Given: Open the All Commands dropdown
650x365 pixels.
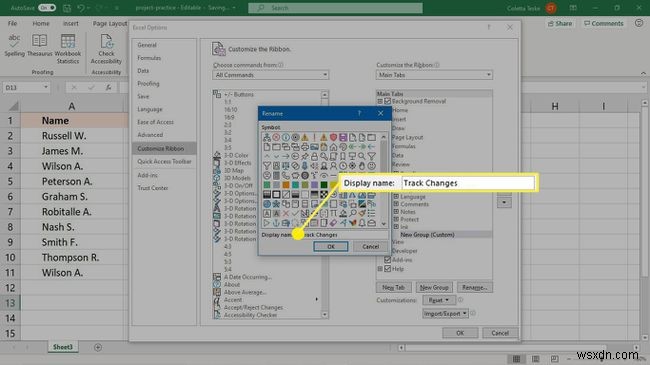Looking at the screenshot, I should point(271,75).
